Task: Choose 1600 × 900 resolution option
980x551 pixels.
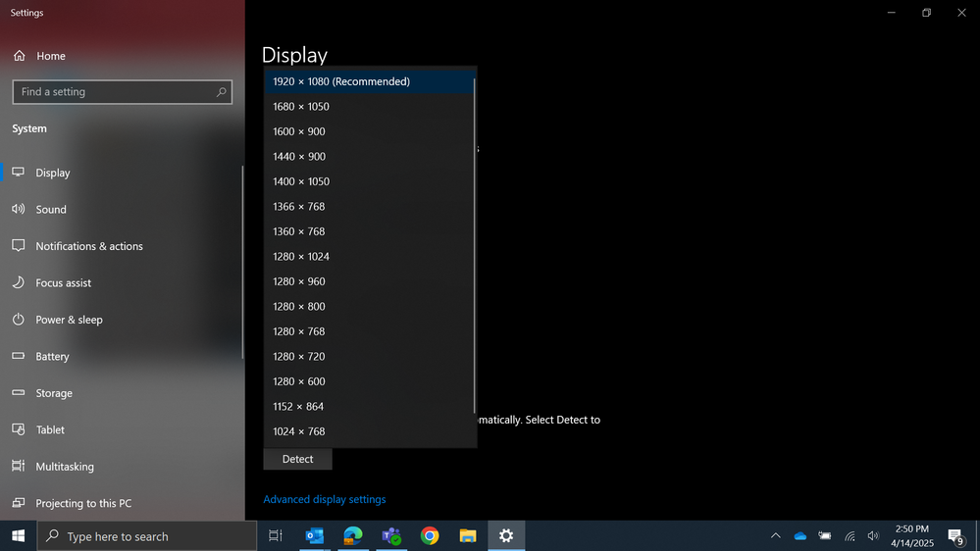Action: coord(299,131)
